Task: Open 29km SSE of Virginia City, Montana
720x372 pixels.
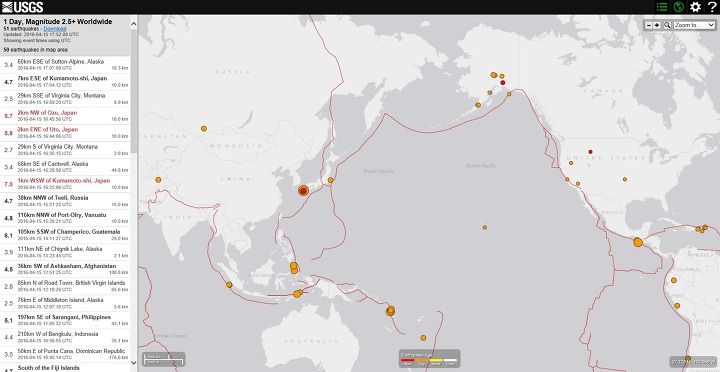Action: 65,98
